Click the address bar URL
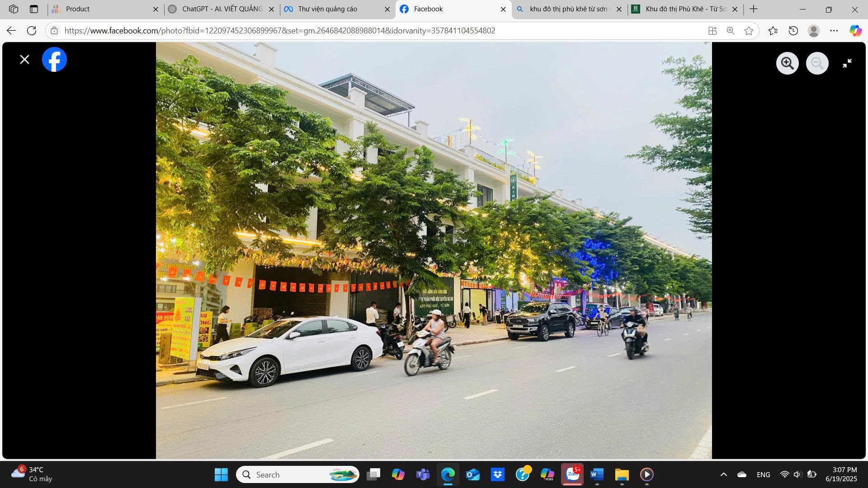Viewport: 868px width, 488px height. tap(279, 31)
